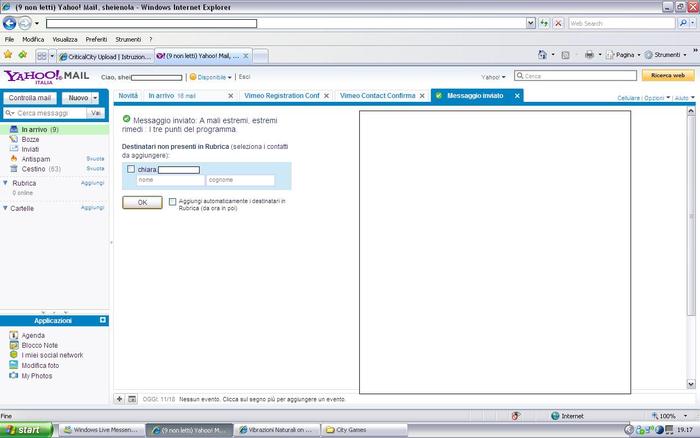700x438 pixels.
Task: Click the Vai search button
Action: [96, 113]
